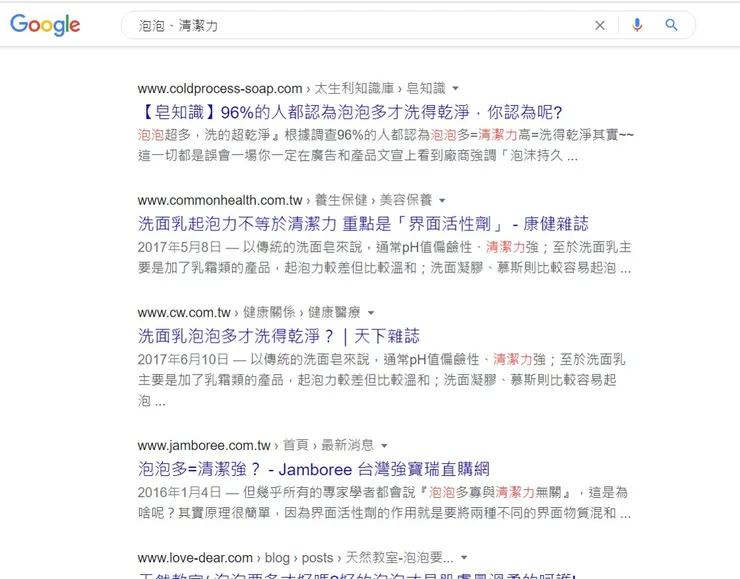
Task: Click the snippet date 2017年6月10日
Action: [183, 360]
